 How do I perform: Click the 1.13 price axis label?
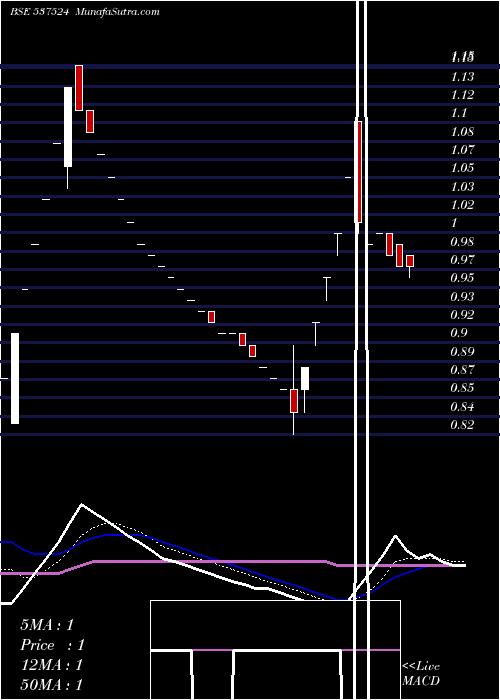(462, 77)
